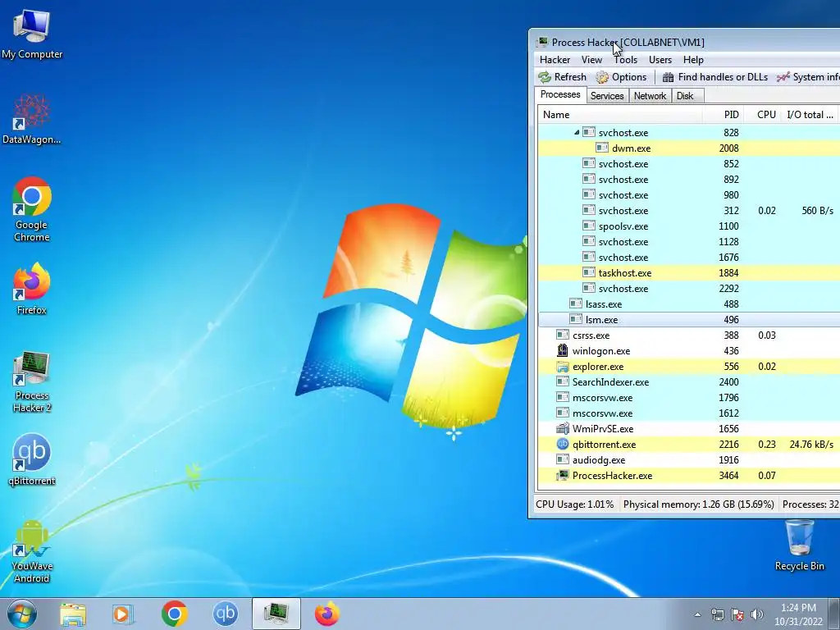Select the dwm.exe process row
The width and height of the screenshot is (840, 630).
[689, 148]
